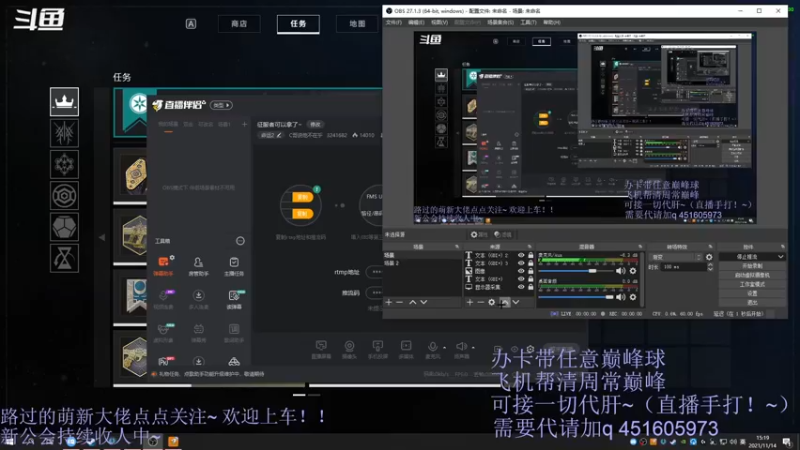Open the transition type dropdown in OBS
Image resolution: width=800 pixels, height=450 pixels.
[676, 257]
